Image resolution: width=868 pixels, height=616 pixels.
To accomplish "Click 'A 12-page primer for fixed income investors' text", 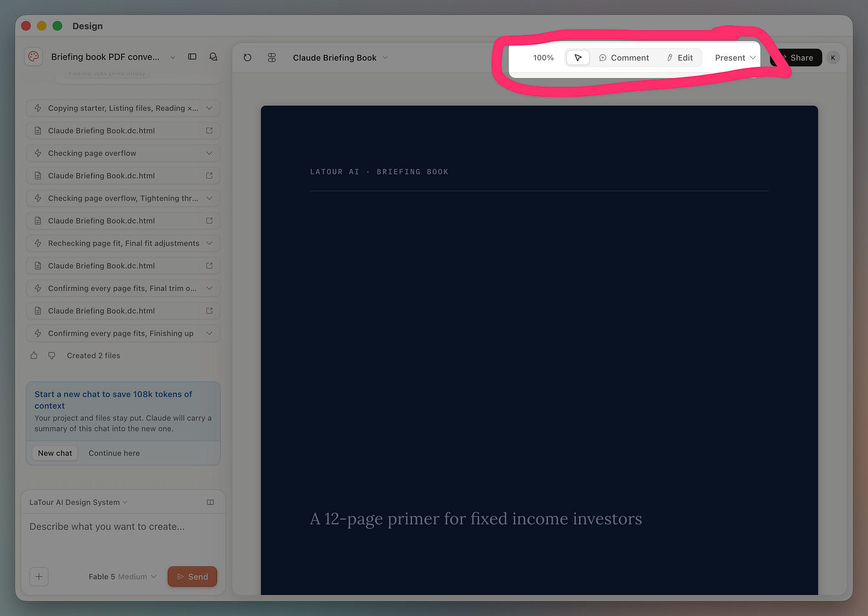I will 476,519.
